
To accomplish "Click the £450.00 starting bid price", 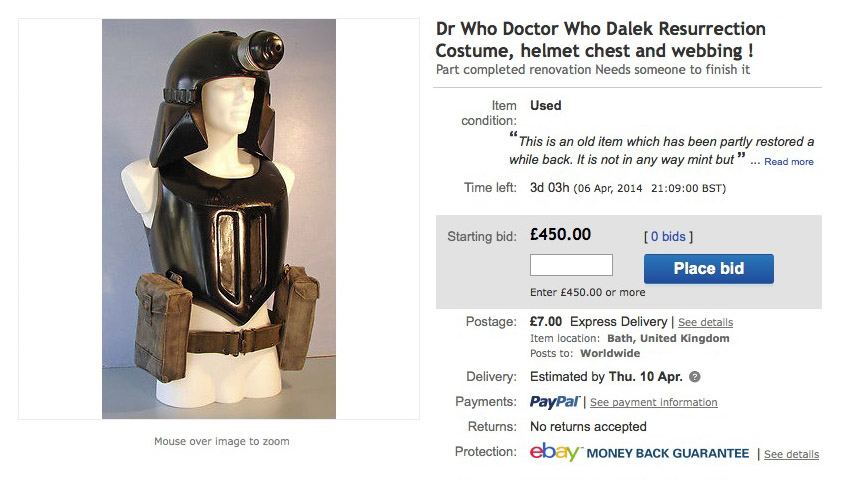I will (x=560, y=234).
